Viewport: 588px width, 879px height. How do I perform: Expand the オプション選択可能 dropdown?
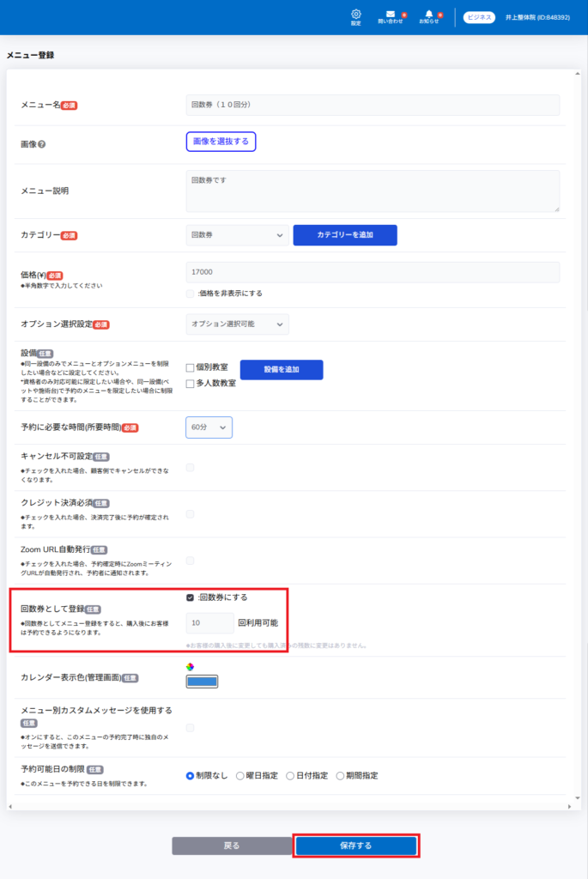coord(238,324)
